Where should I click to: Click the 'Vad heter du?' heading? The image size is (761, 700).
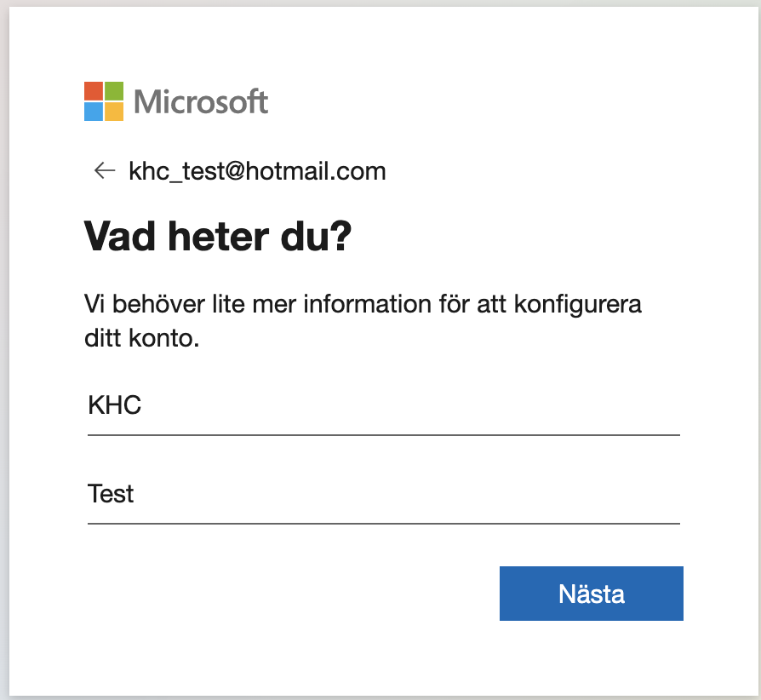(217, 237)
